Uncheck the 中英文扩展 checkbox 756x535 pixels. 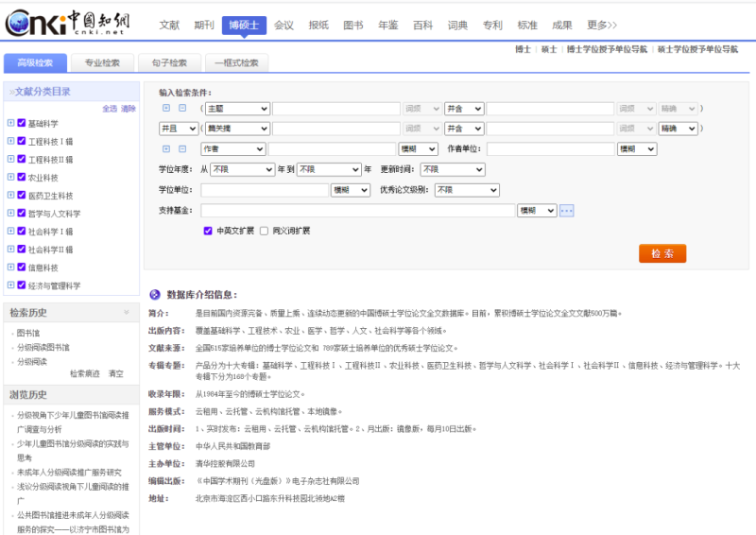point(208,230)
